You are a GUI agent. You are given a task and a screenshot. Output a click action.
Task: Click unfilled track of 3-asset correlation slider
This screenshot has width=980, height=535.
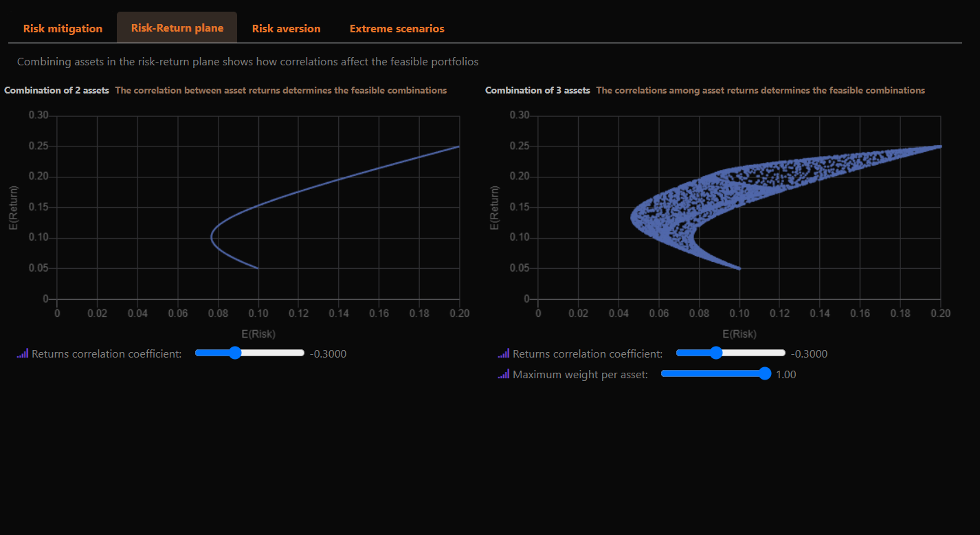(756, 353)
